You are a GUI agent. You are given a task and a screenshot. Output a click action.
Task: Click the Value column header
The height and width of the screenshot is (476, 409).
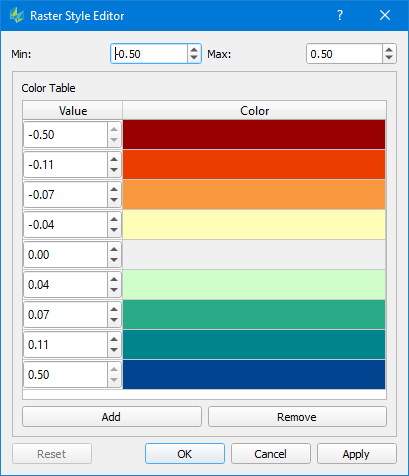(73, 110)
